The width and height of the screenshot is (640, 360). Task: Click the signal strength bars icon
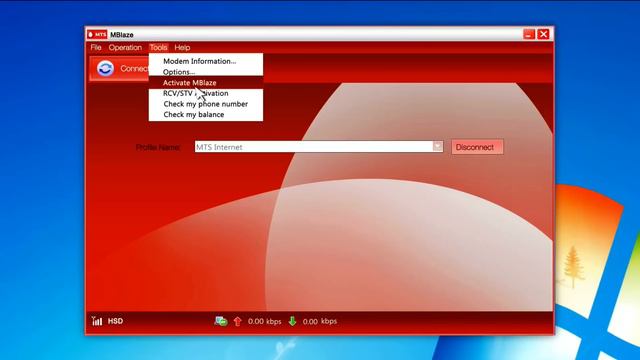click(97, 321)
